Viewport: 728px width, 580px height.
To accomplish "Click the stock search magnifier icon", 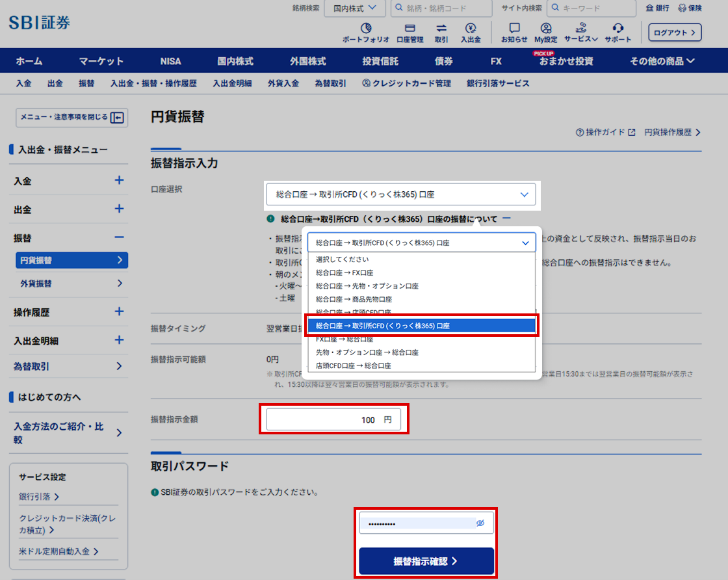I will click(399, 8).
